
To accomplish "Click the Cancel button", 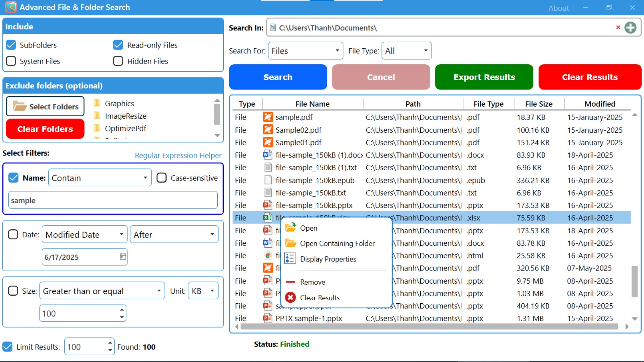I will (x=381, y=77).
